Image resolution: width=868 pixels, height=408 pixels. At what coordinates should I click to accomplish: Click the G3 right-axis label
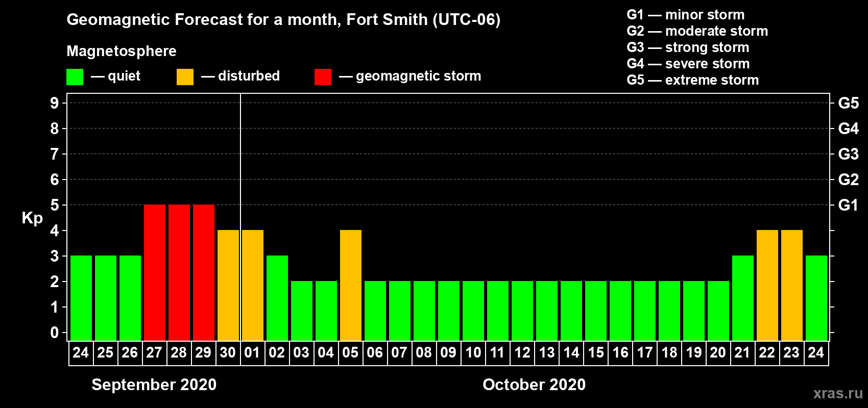[848, 154]
